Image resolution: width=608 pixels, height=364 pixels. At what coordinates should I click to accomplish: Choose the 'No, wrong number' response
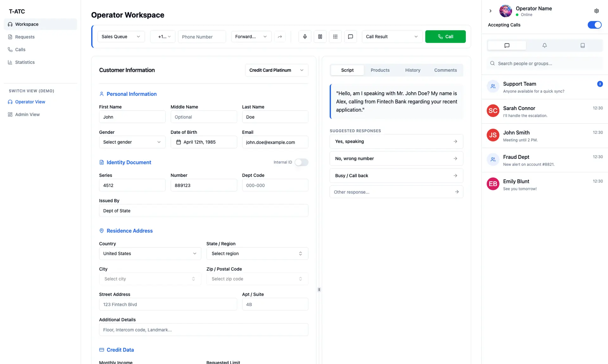pos(396,159)
